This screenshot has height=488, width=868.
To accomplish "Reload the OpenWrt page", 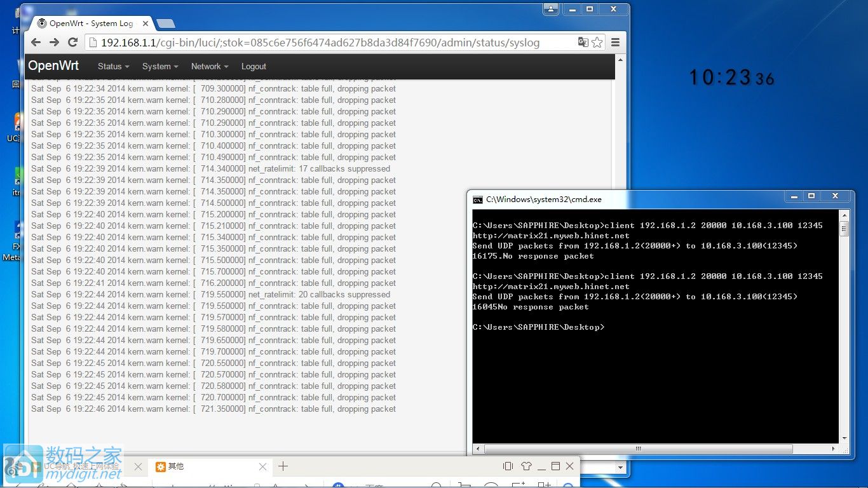I will pyautogui.click(x=72, y=43).
